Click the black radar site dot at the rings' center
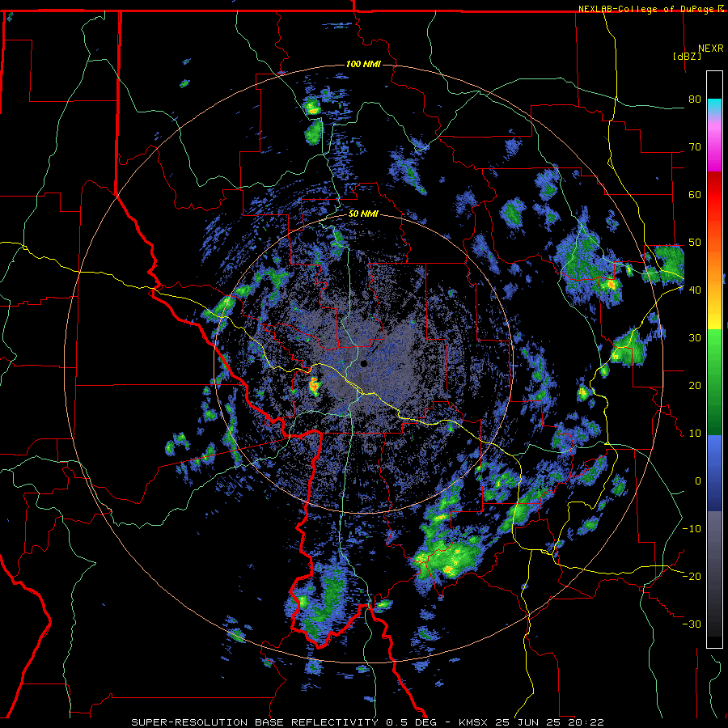Screen dimensions: 728x728 pos(364,363)
